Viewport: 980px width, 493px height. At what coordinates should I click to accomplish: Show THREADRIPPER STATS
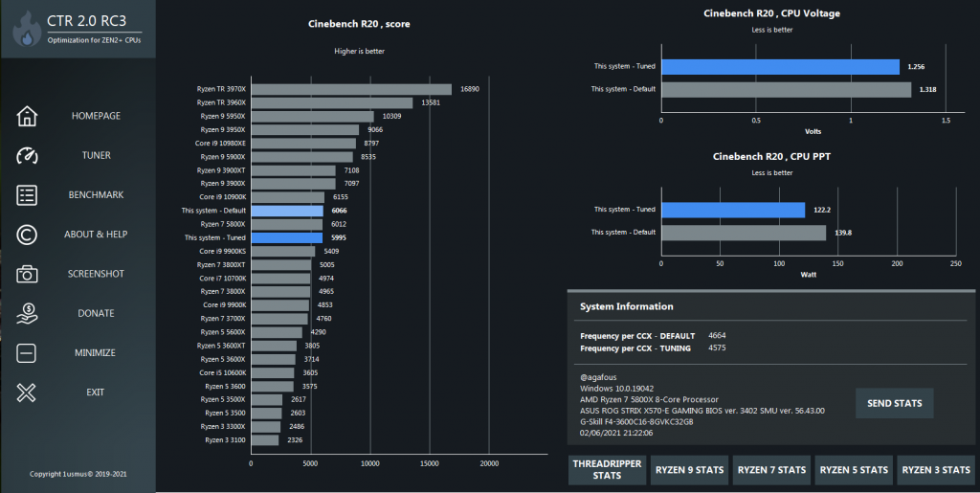coord(607,470)
